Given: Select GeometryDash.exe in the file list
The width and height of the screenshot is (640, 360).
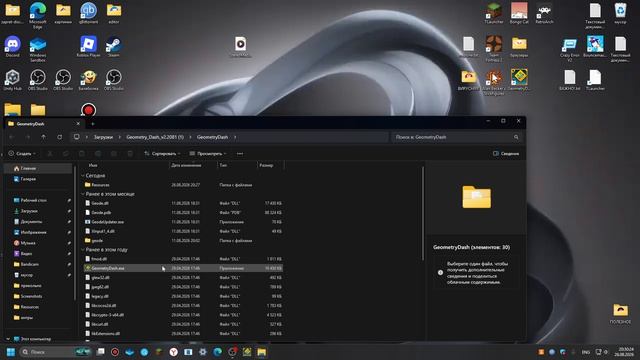Looking at the screenshot, I should click(182, 268).
